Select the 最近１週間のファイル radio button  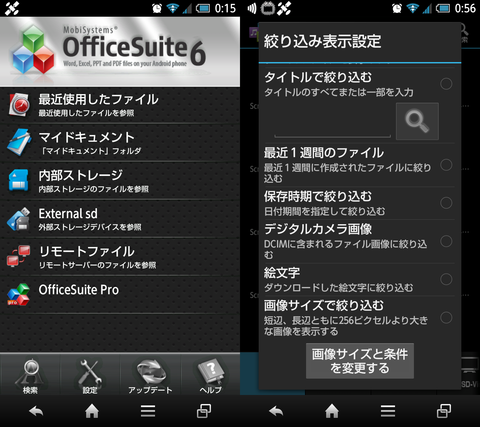(446, 165)
